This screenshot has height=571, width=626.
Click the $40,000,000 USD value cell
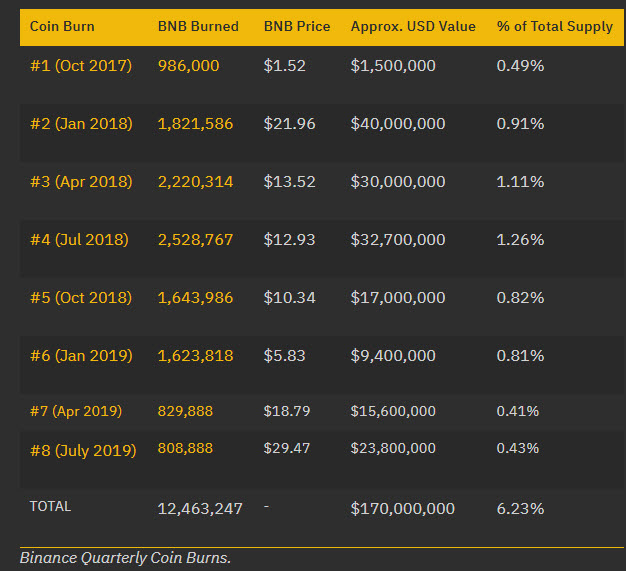(398, 124)
